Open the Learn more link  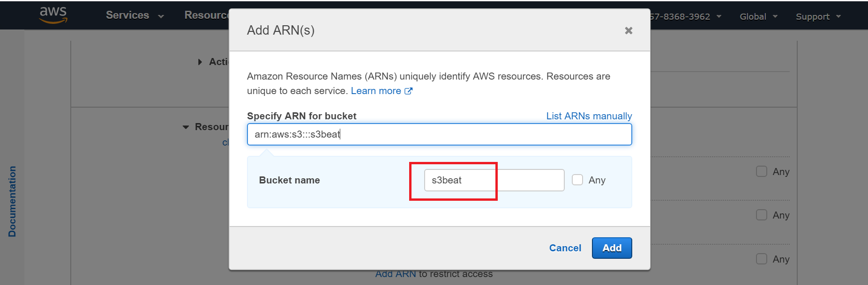[375, 91]
